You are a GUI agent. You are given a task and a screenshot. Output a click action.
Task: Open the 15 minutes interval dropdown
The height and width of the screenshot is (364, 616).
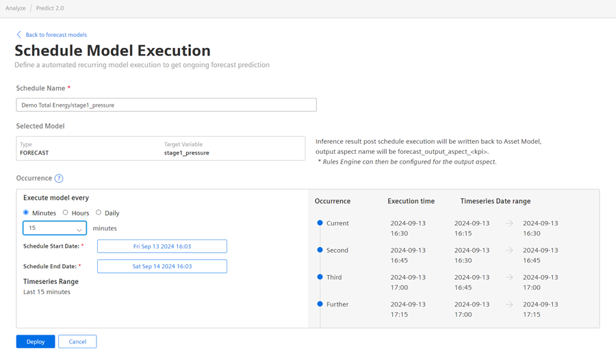55,229
